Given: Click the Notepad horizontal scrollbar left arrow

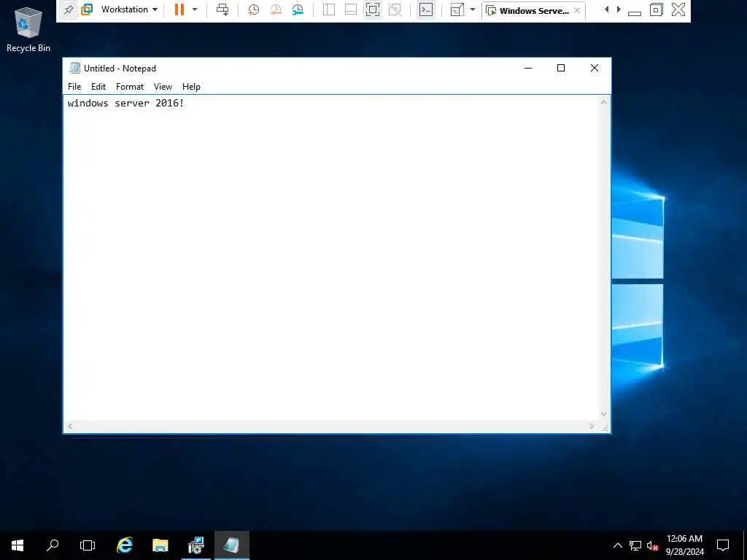Looking at the screenshot, I should [x=70, y=426].
